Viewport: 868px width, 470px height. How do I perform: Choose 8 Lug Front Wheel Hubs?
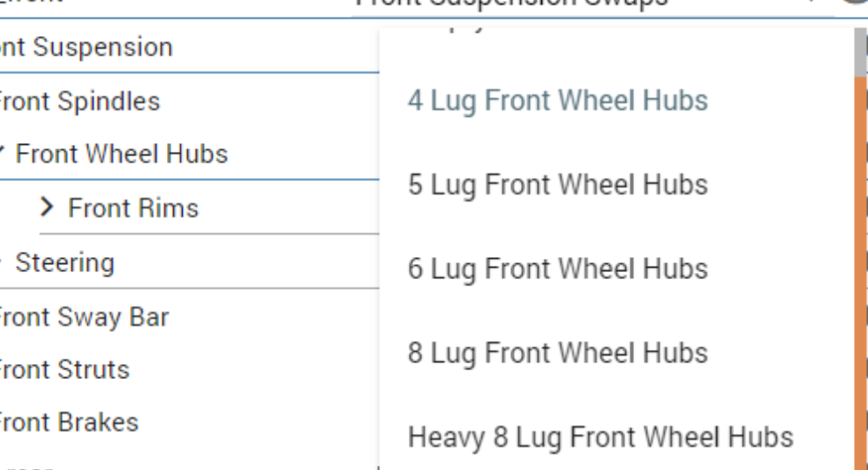point(557,352)
